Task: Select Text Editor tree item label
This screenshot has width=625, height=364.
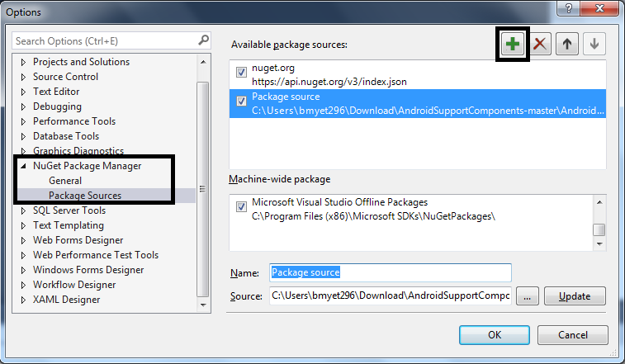Action: point(56,92)
